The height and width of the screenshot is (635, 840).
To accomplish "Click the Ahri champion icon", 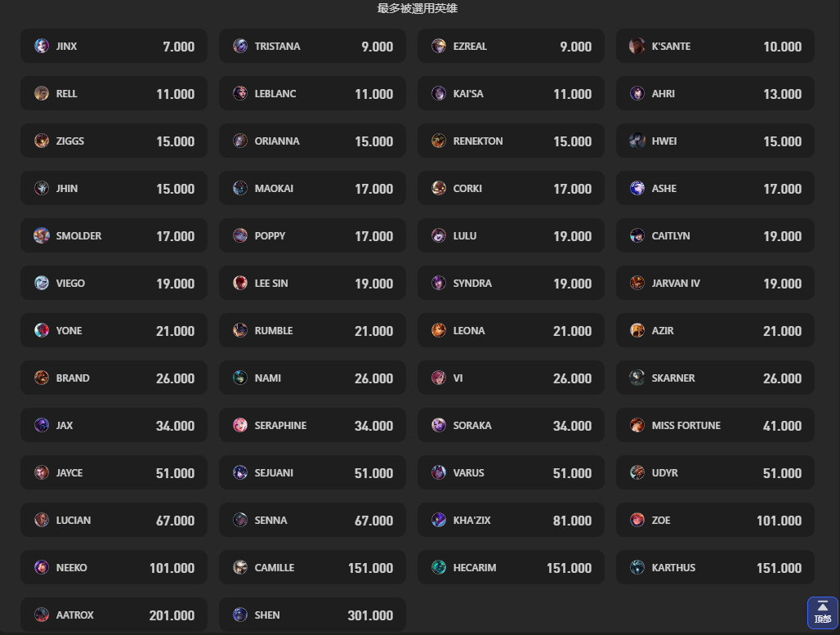I will [x=637, y=94].
